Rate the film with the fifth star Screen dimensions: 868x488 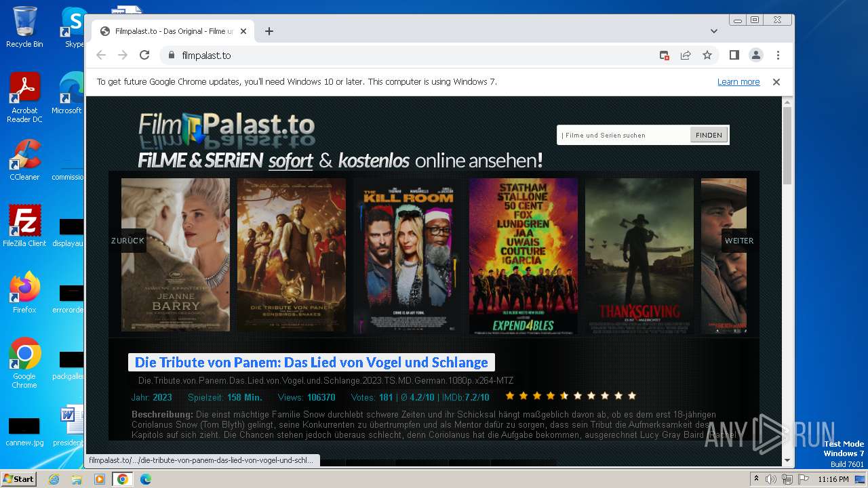[564, 396]
